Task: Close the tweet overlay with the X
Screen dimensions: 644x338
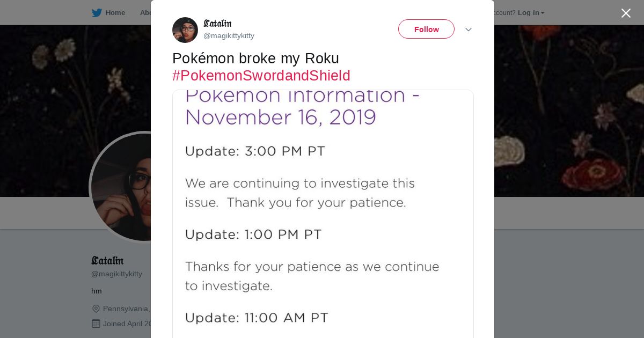Action: coord(626,13)
